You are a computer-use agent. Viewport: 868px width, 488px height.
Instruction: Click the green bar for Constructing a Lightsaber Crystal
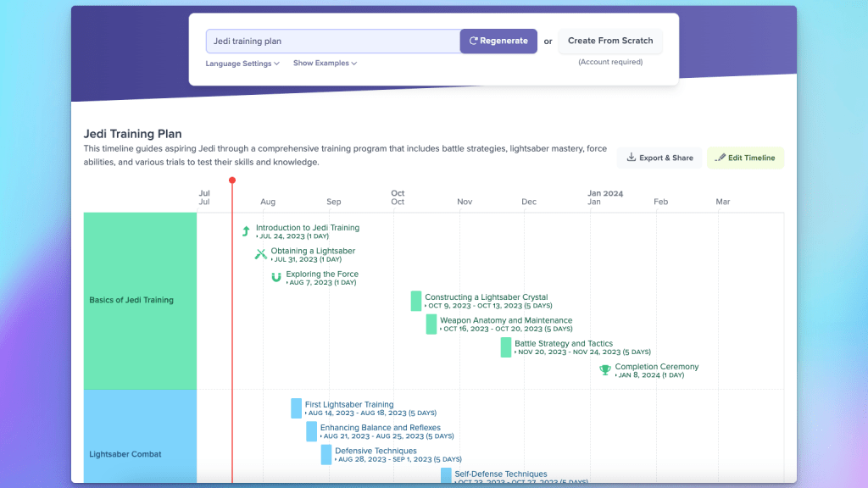point(416,301)
